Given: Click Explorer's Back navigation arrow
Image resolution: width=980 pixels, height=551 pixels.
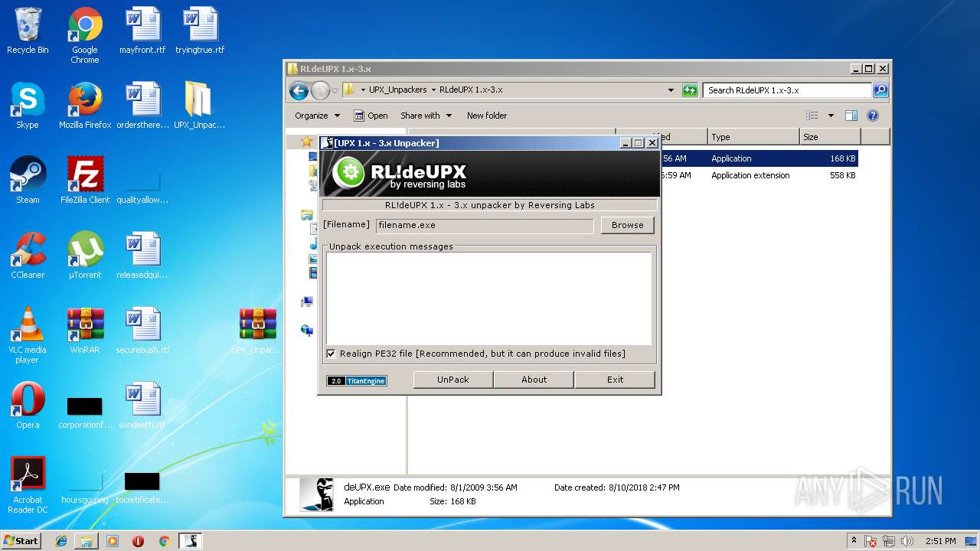Looking at the screenshot, I should coord(299,90).
